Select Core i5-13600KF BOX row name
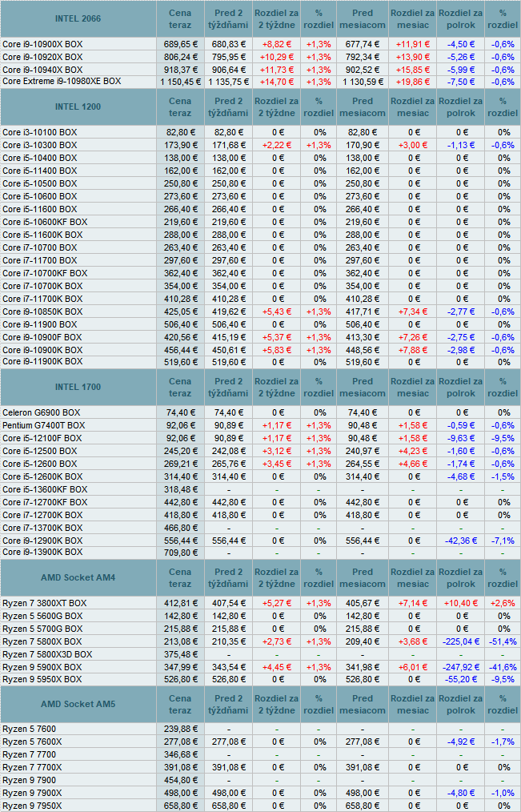Viewport: 521px width, 812px height. 45,489
